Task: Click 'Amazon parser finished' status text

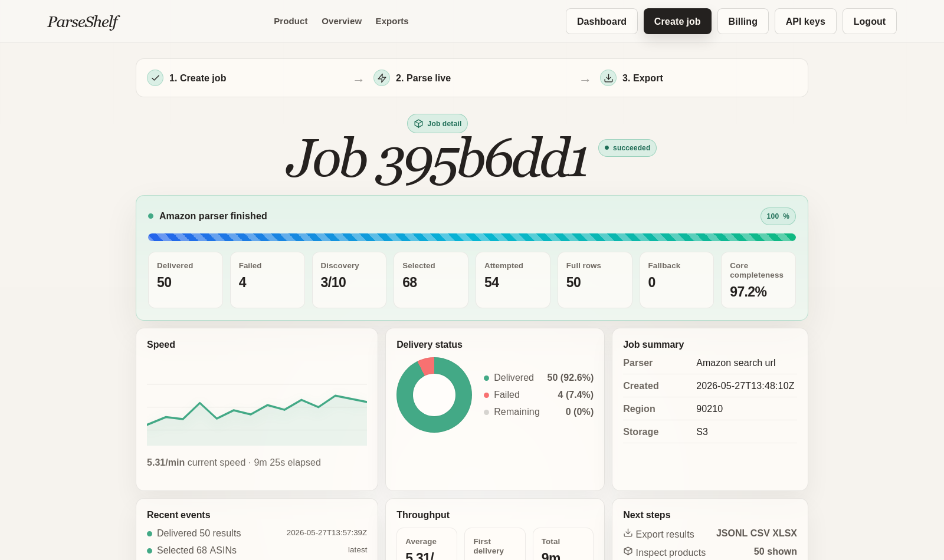Action: point(213,216)
